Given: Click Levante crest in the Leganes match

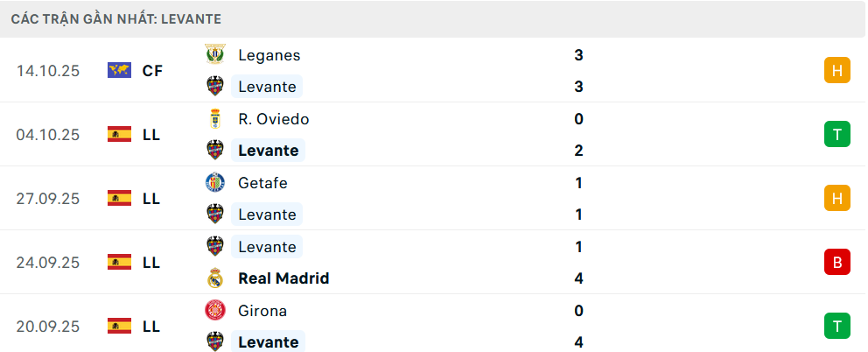Looking at the screenshot, I should click(214, 86).
